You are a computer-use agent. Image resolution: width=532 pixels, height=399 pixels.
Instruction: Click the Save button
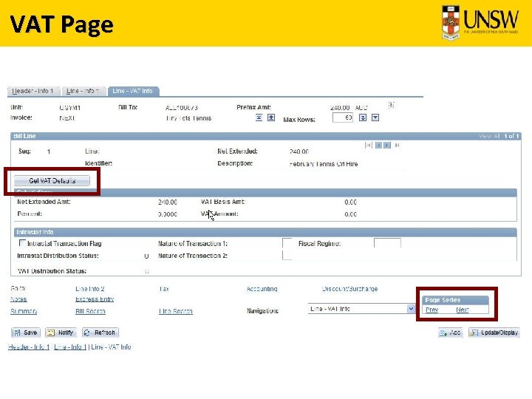[26, 332]
